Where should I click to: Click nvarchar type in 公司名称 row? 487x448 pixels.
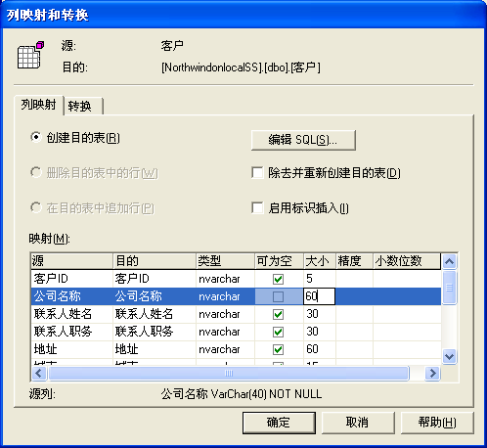pyautogui.click(x=225, y=296)
